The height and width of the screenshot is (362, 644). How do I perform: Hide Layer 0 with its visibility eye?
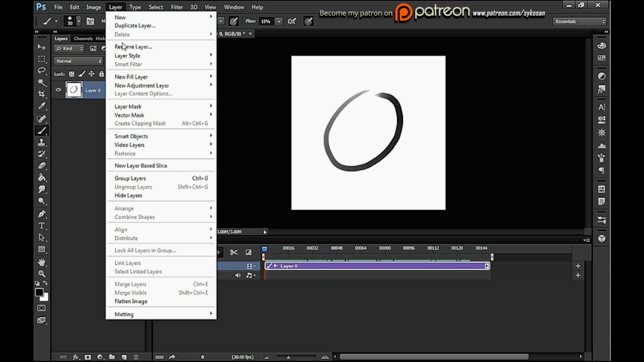point(58,90)
